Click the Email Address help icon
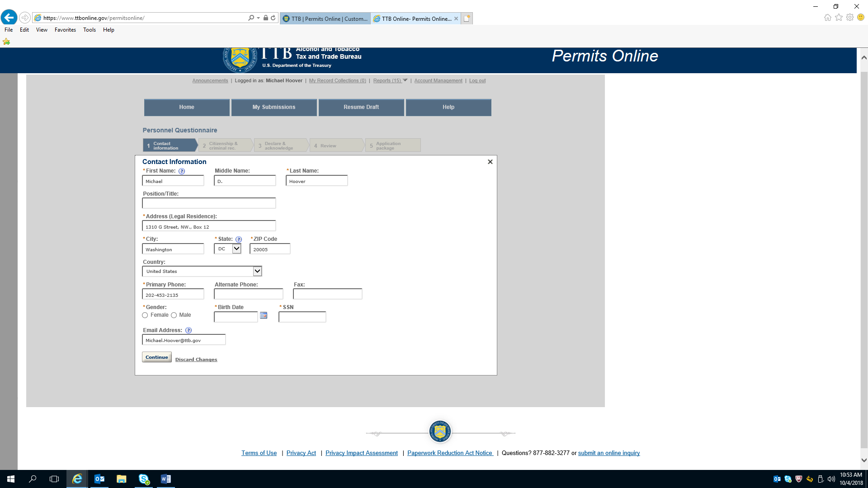The height and width of the screenshot is (488, 868). click(189, 331)
